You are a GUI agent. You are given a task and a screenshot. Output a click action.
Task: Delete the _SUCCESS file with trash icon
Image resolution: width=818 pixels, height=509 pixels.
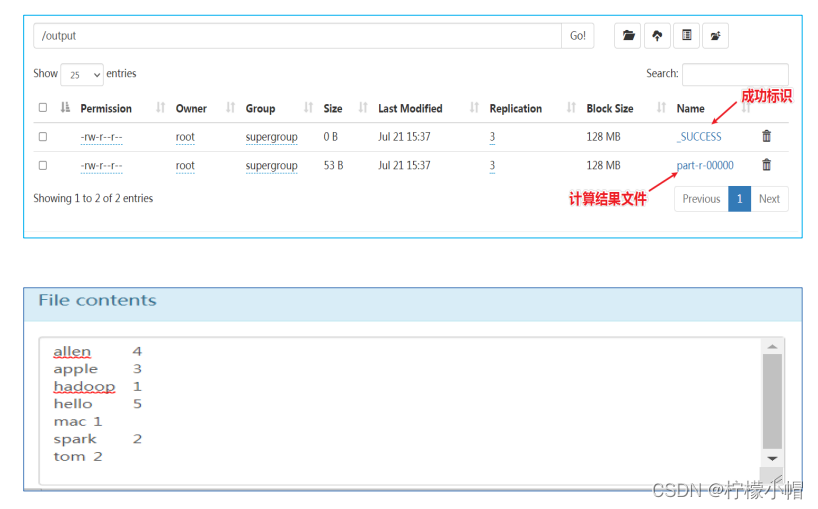(766, 136)
